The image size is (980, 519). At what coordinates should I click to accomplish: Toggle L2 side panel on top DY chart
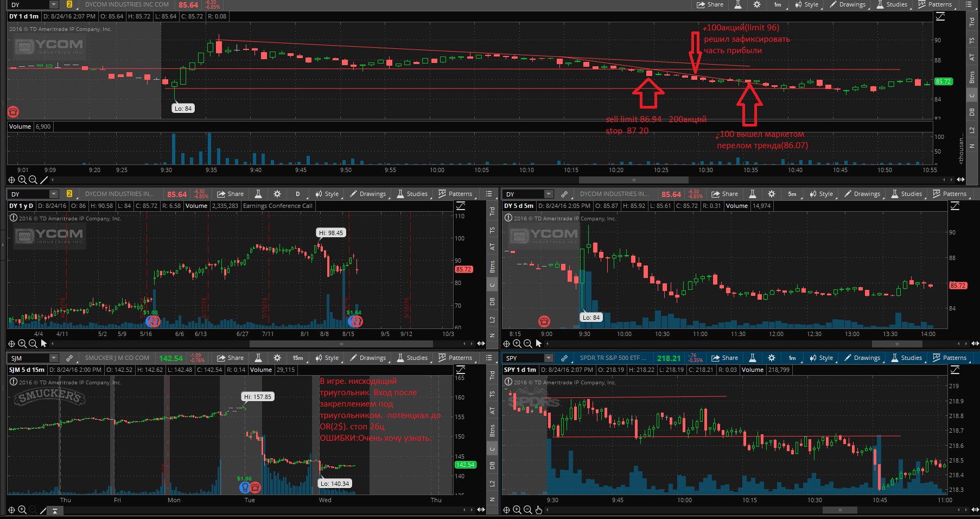972,130
